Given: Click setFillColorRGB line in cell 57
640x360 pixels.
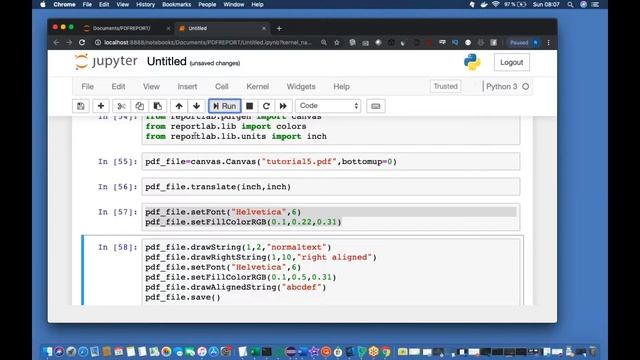Looking at the screenshot, I should pos(243,222).
